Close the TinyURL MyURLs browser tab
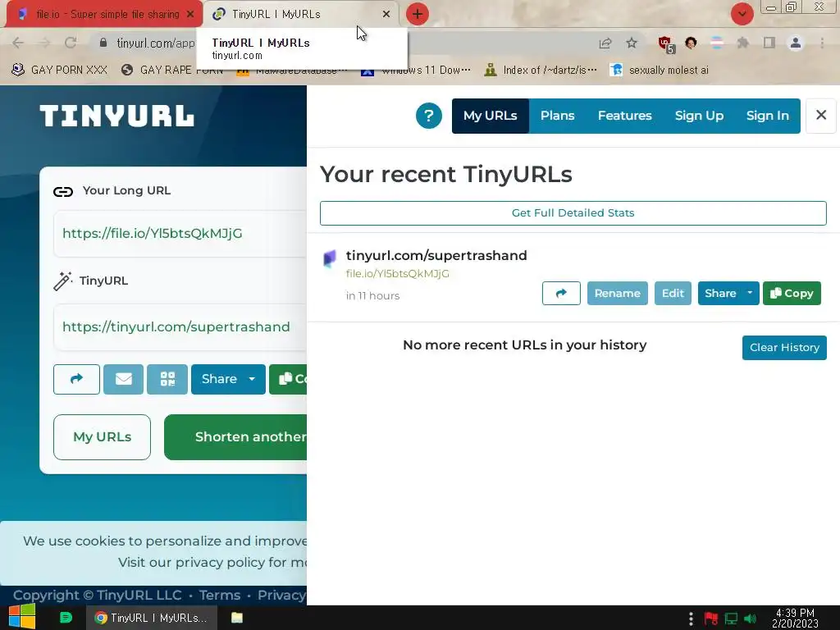Viewport: 840px width, 630px height. pyautogui.click(x=386, y=15)
